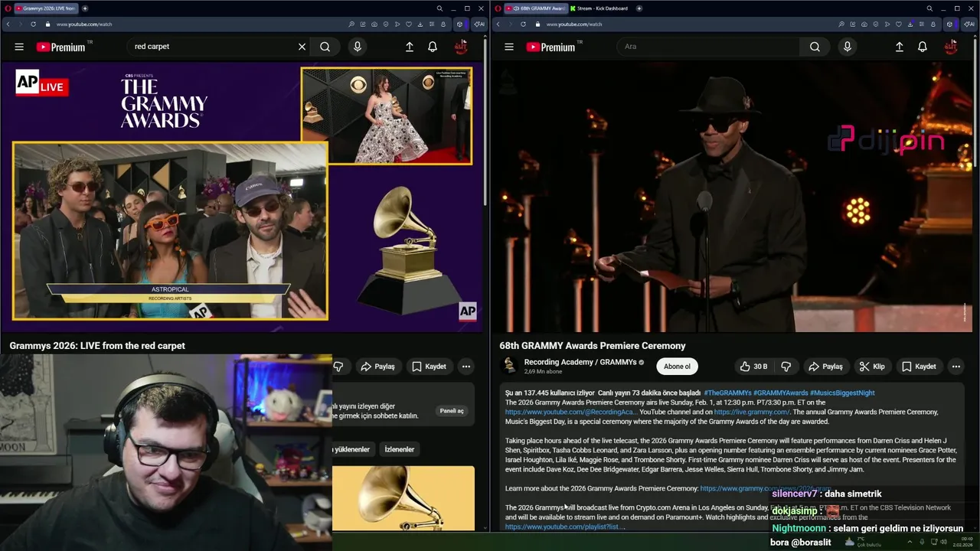Click 'Paylaş' under red carpet video
This screenshot has height=551, width=980.
pyautogui.click(x=377, y=367)
